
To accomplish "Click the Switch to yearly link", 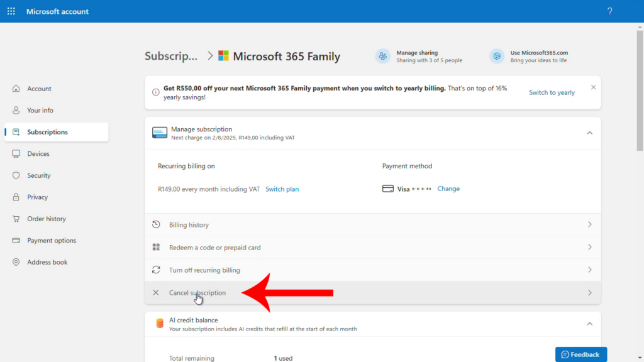I will tap(552, 92).
